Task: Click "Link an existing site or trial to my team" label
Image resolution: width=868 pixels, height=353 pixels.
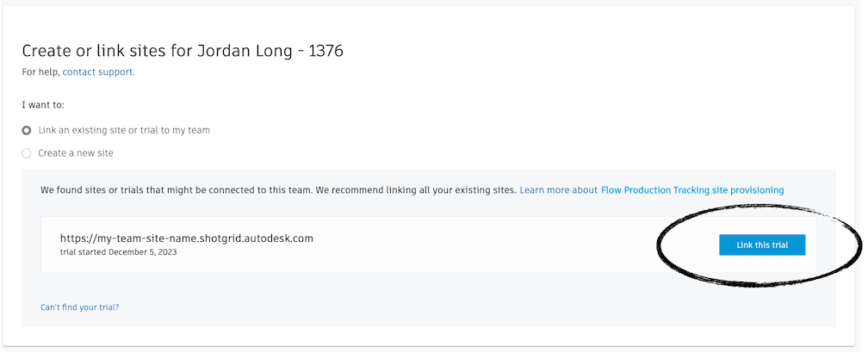Action: tap(124, 131)
